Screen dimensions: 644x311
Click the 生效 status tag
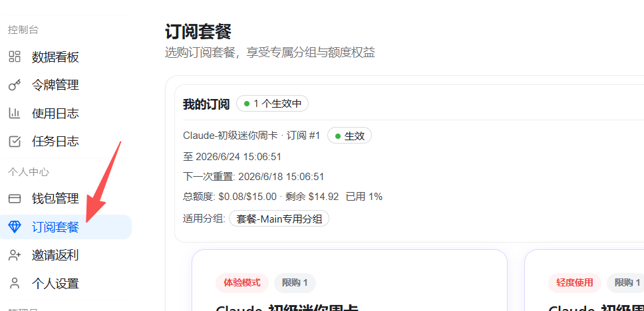349,136
